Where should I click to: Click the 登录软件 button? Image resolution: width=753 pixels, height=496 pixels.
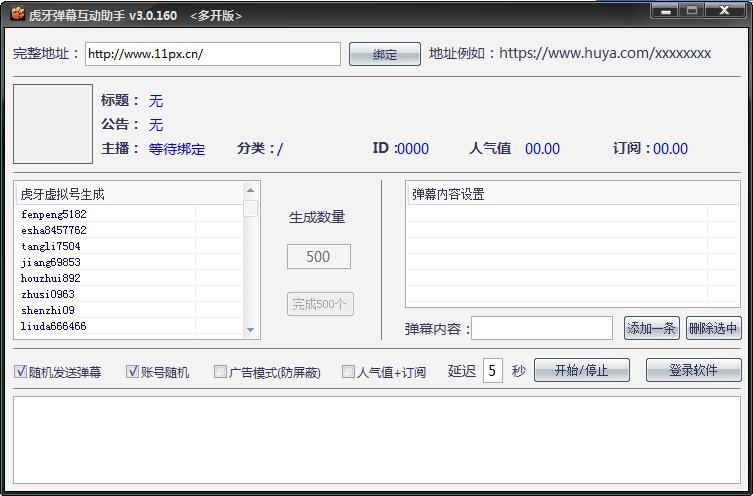[x=693, y=370]
